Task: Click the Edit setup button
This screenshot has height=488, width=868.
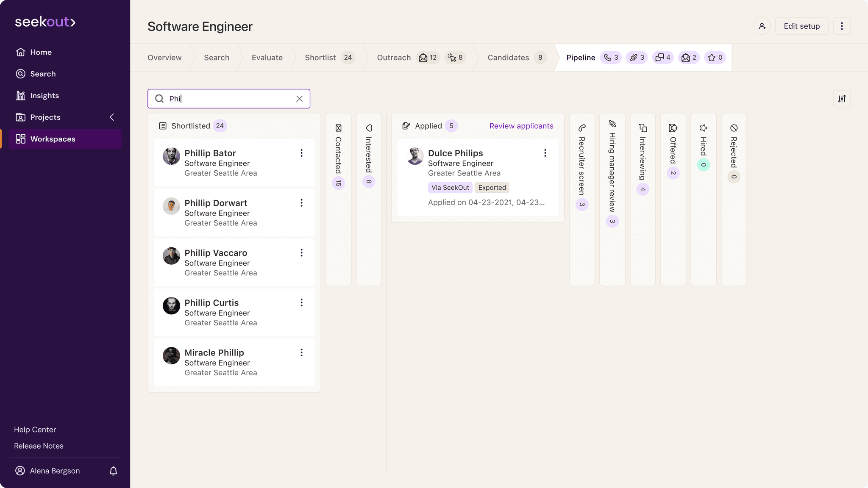Action: pos(801,26)
